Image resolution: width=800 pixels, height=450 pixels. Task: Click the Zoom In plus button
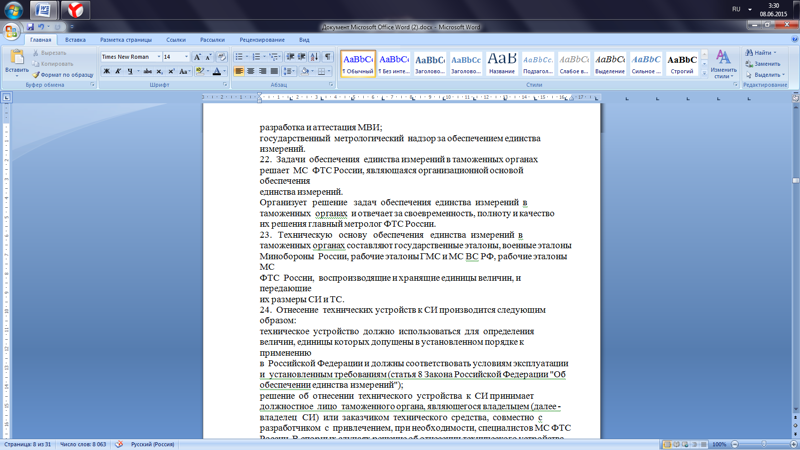click(794, 444)
